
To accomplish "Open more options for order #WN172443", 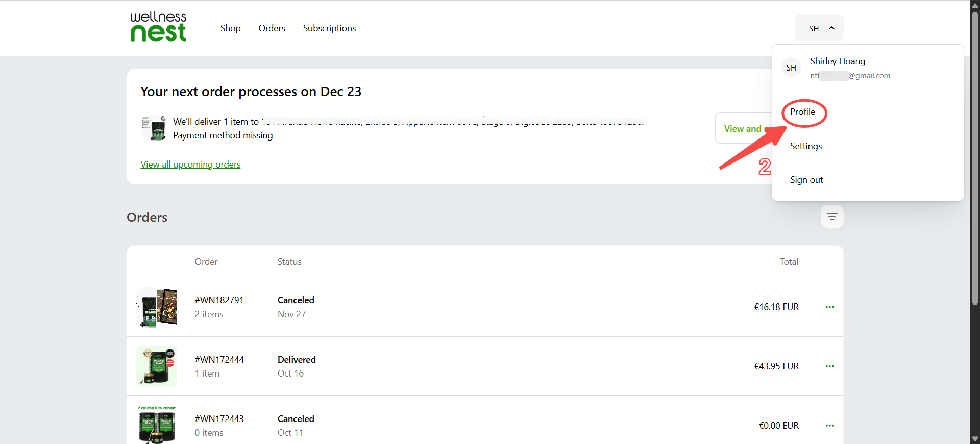I will 829,426.
